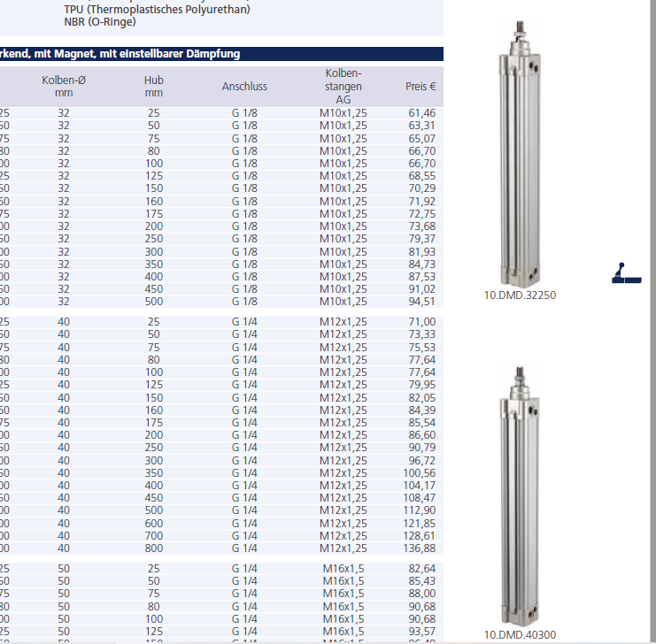Click price 87,53
The height and width of the screenshot is (644, 656).
pos(421,277)
